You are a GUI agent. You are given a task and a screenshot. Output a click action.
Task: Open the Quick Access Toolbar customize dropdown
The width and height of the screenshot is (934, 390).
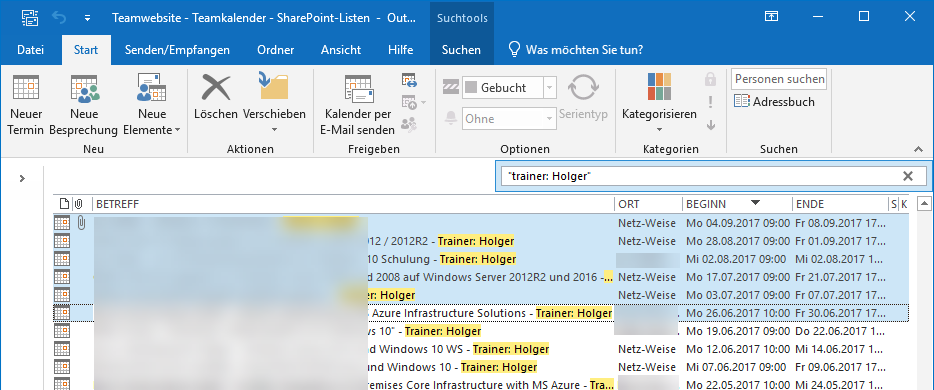click(x=88, y=18)
